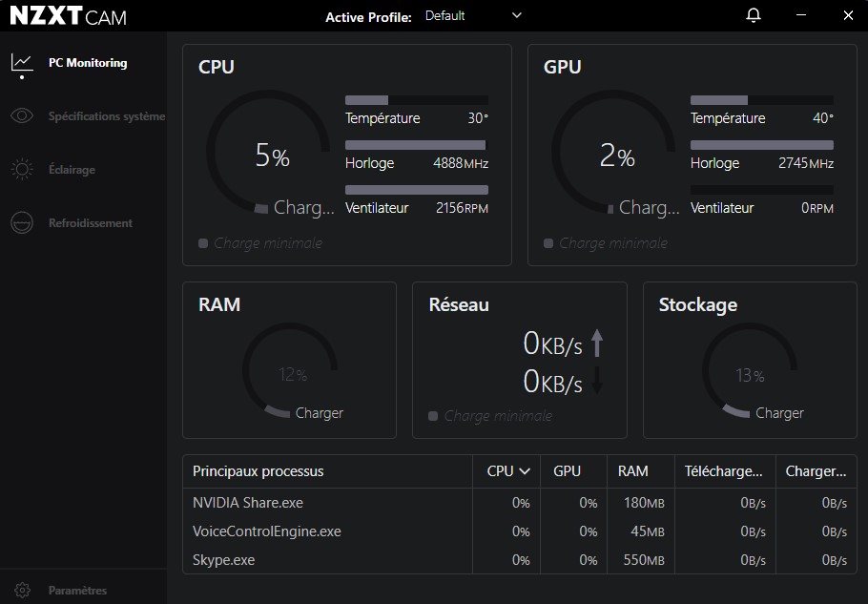Image resolution: width=868 pixels, height=604 pixels.
Task: Click the network upload arrow icon
Action: coord(598,343)
